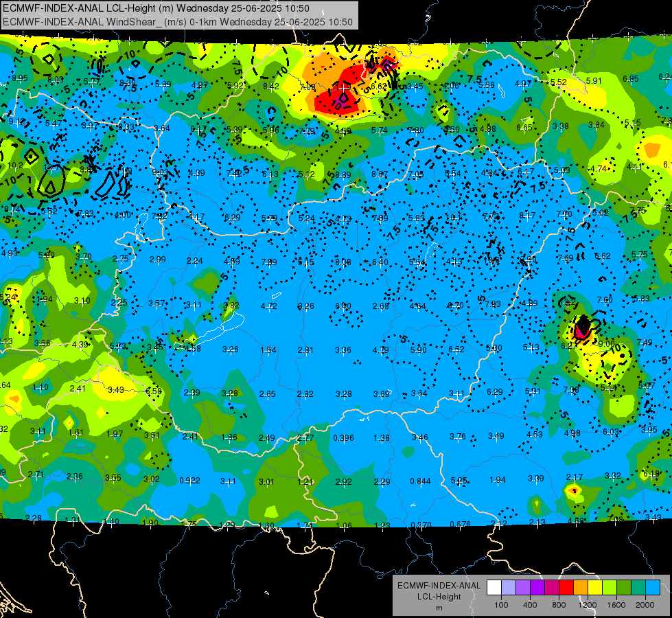Click the legend label 1600
This screenshot has height=618, width=672.
pyautogui.click(x=616, y=605)
